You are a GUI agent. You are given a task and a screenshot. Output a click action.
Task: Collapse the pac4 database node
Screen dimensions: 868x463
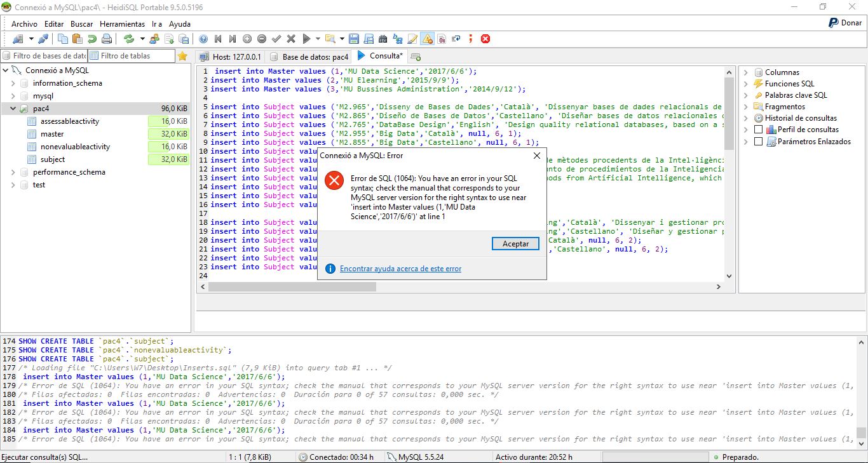tap(13, 109)
